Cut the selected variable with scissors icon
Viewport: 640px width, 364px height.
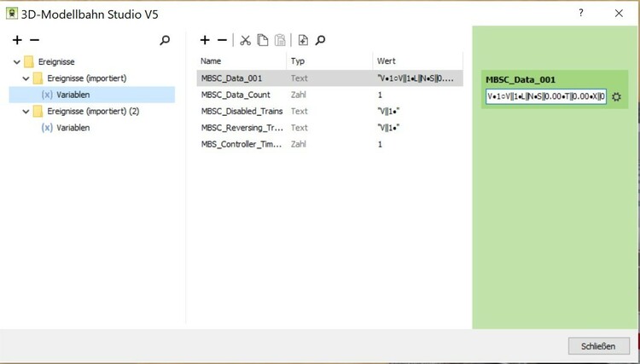245,40
